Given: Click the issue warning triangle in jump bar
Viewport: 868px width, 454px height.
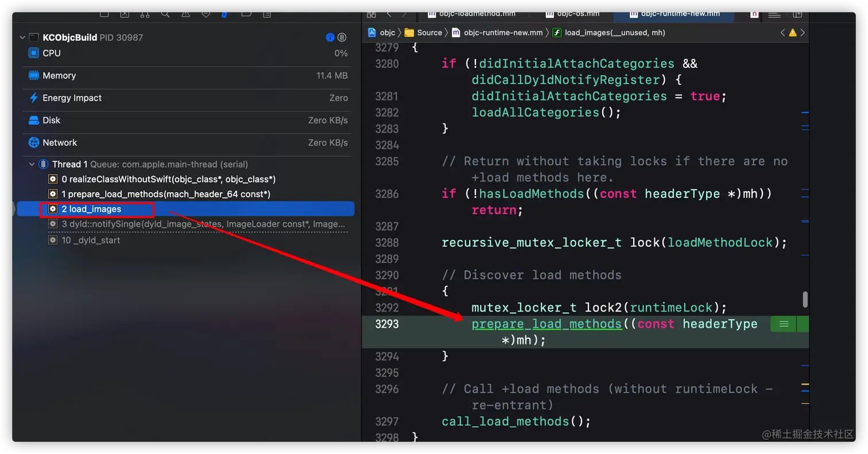Looking at the screenshot, I should (793, 33).
